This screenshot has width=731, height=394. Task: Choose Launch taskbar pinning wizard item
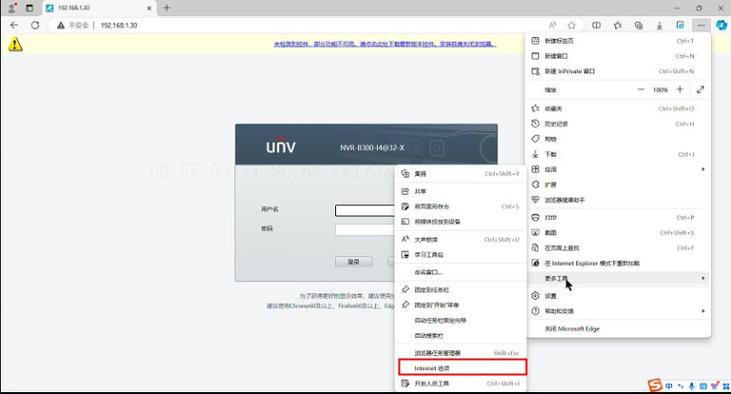[x=461, y=320]
